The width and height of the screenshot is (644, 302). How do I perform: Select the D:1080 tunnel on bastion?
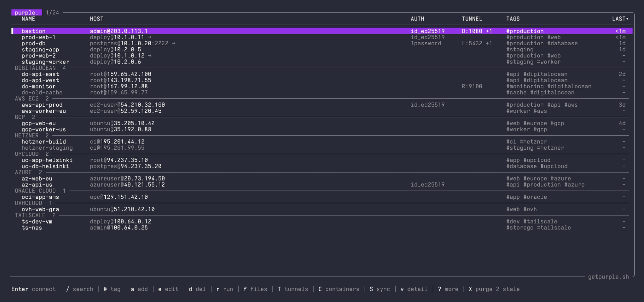click(473, 31)
